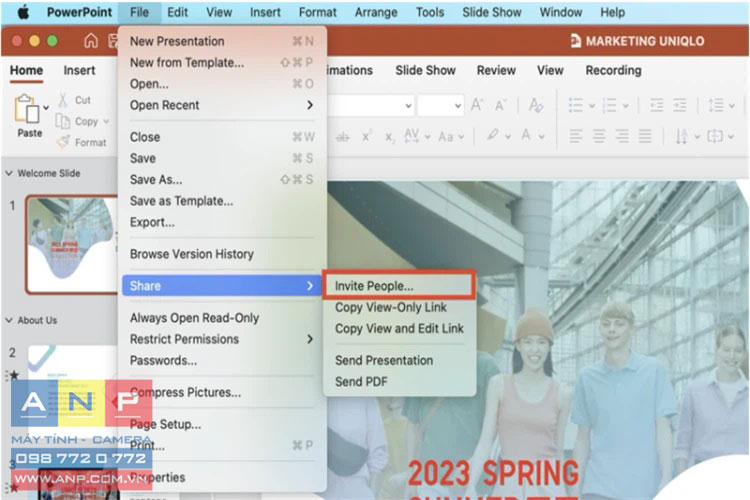This screenshot has height=500, width=750.
Task: Choose Copy View and Edit Link
Action: 399,328
